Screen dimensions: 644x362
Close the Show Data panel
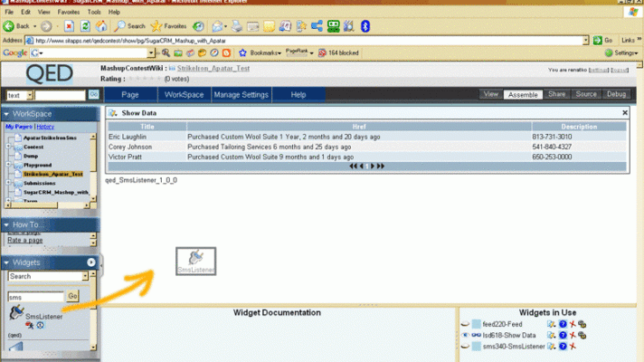pos(625,112)
